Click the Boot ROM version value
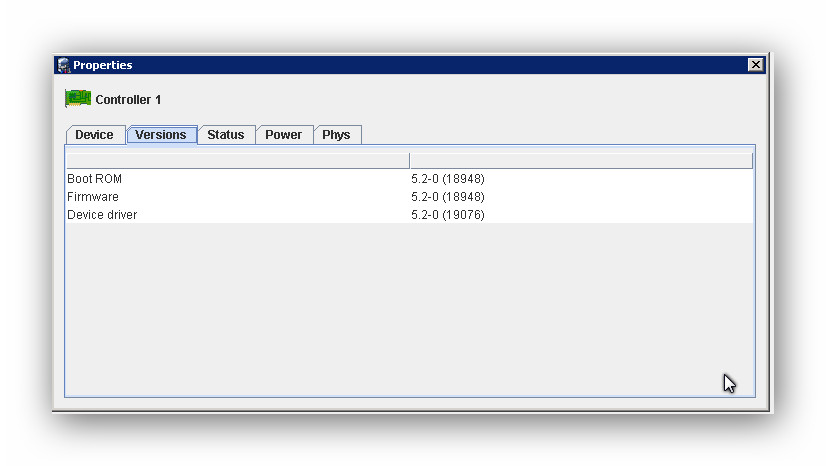The height and width of the screenshot is (466, 826). (447, 179)
